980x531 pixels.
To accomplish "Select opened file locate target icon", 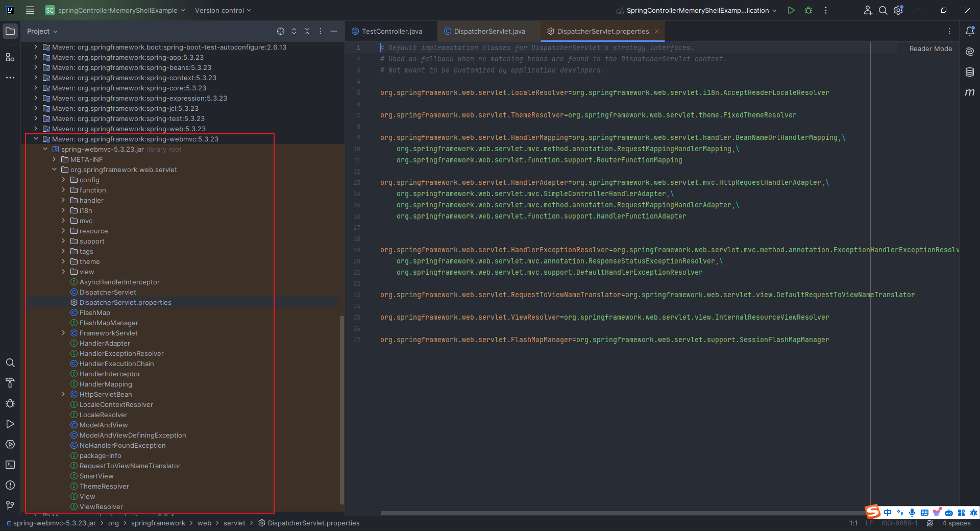I will tap(281, 31).
